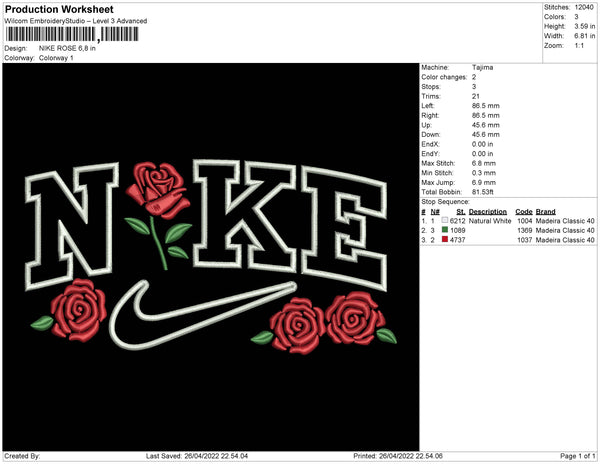600x464 pixels.
Task: Select design name 'NIKE ROSE 6,8 in'
Action: 67,49
